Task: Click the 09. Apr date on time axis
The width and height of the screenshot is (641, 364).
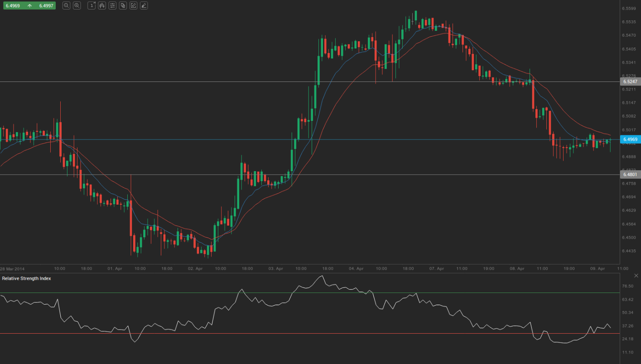Action: pos(598,268)
